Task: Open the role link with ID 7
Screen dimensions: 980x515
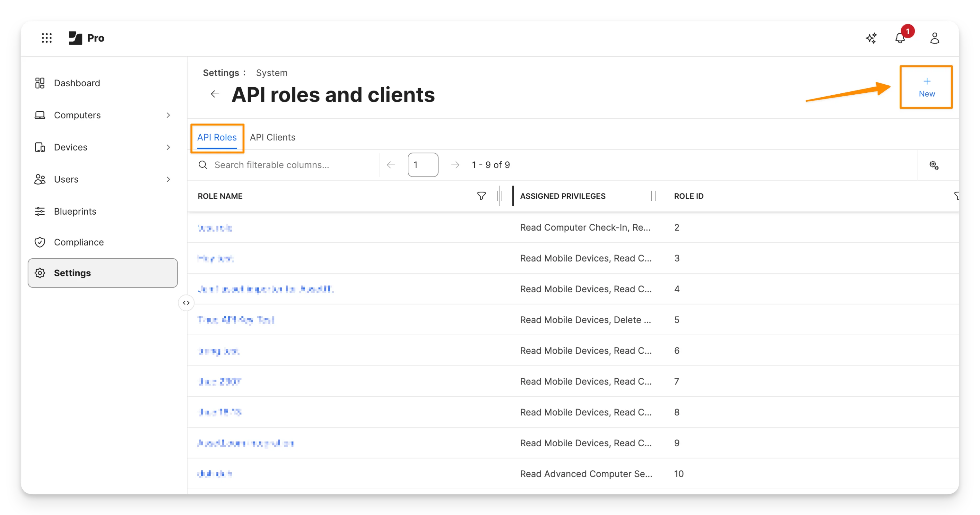Action: pyautogui.click(x=220, y=382)
